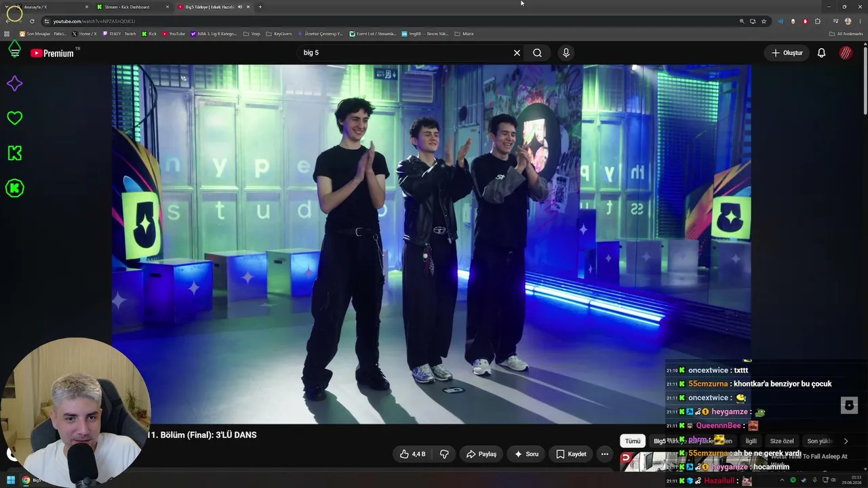Screen dimensions: 868x488
Task: Open All Bookmarks folder
Action: [x=846, y=34]
